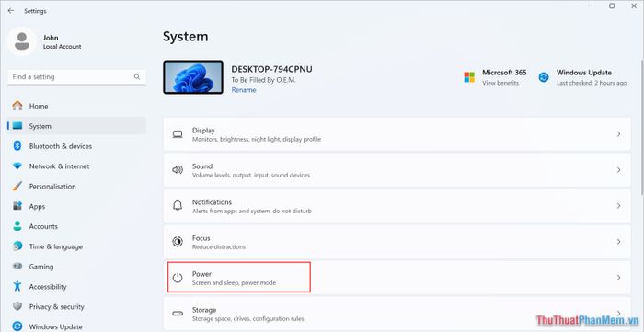The image size is (644, 332).
Task: Click the desktop wallpaper thumbnail
Action: point(193,77)
